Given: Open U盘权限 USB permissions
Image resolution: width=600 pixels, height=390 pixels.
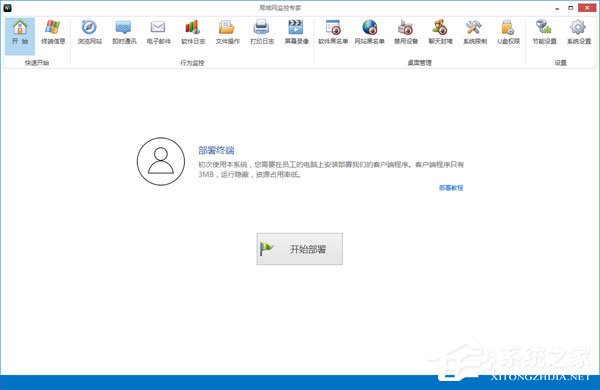Looking at the screenshot, I should pyautogui.click(x=509, y=33).
